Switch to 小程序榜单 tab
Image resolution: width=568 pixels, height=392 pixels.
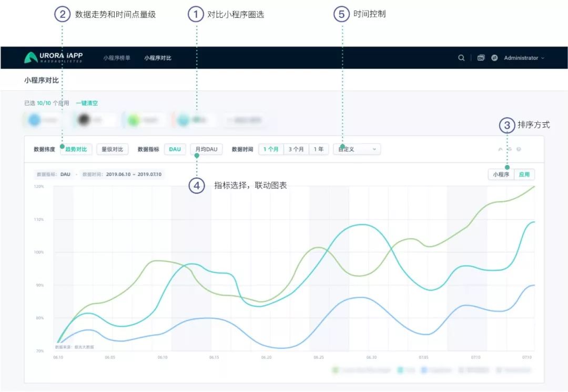[x=117, y=58]
